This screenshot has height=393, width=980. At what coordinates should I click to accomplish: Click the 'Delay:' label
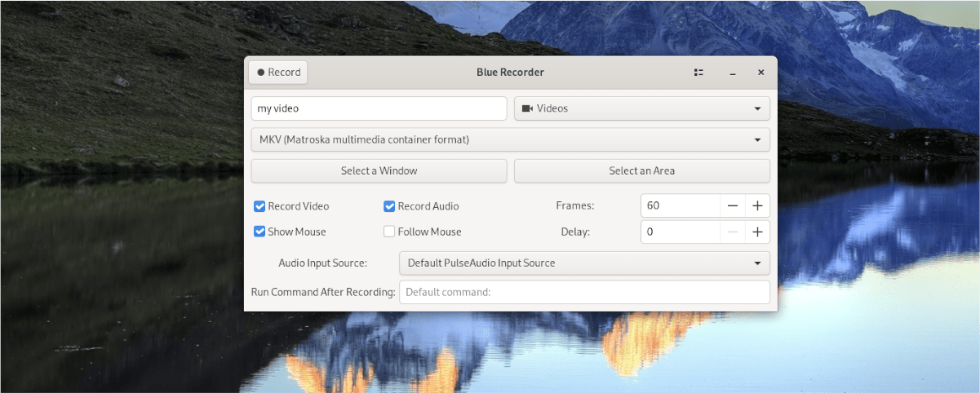575,232
